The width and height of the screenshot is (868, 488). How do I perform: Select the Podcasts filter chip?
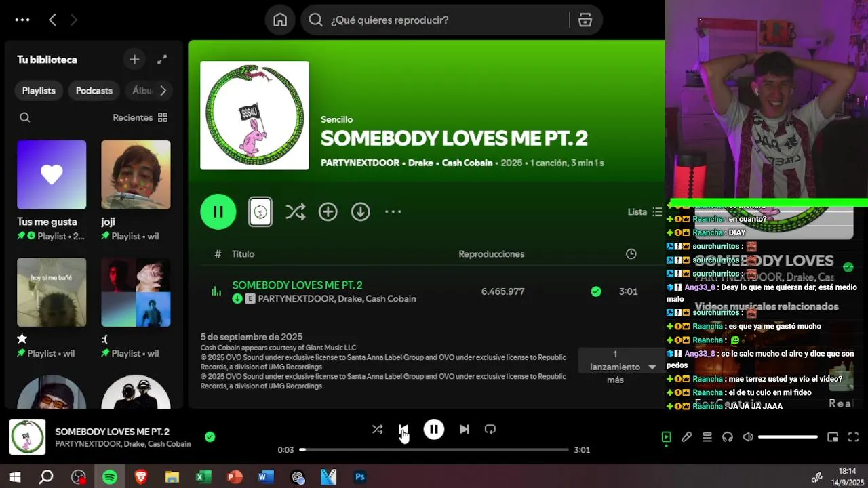coord(94,90)
